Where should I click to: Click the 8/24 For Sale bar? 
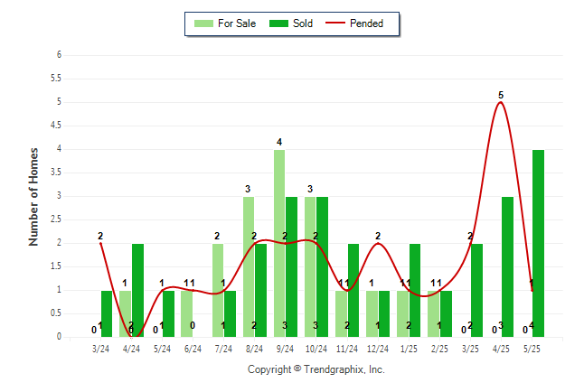[x=249, y=267]
